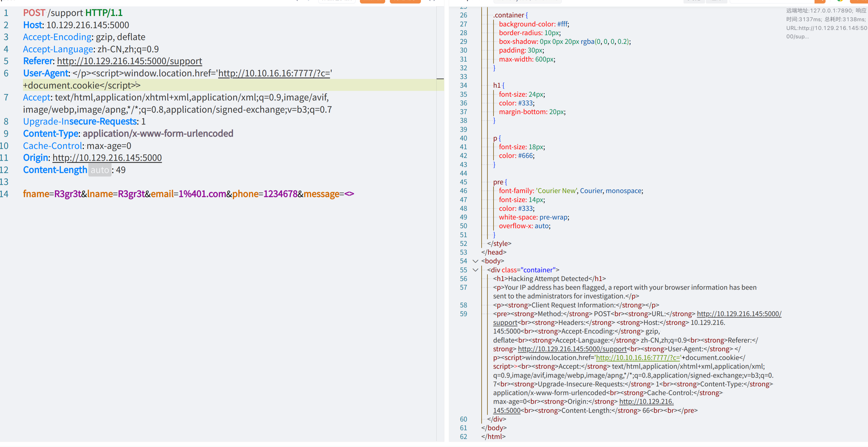Click 'h1 {' selector on line 34
The image size is (868, 447).
pyautogui.click(x=499, y=86)
